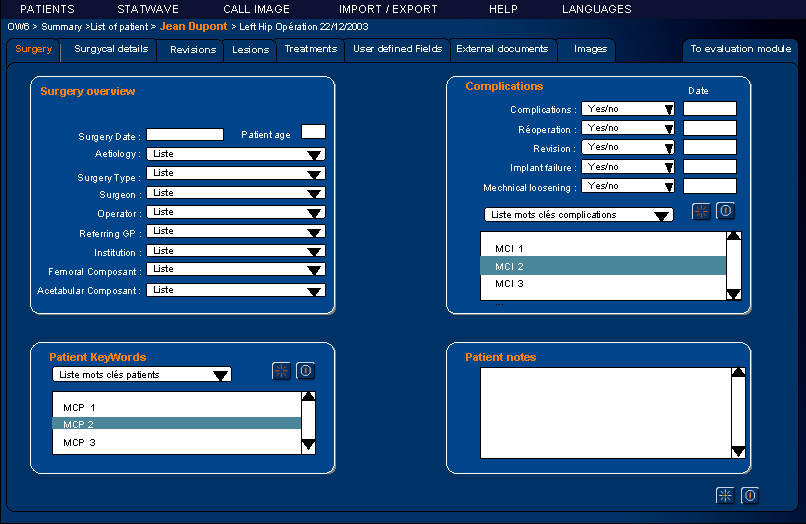806x524 pixels.
Task: Click the circled-bar icon in Patient KeyWords panel
Action: tap(306, 371)
